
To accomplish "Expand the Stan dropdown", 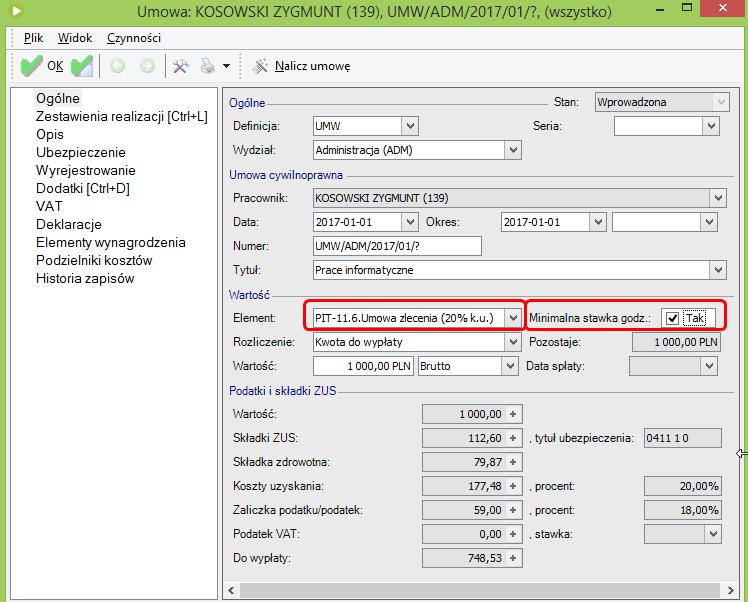I will [721, 102].
